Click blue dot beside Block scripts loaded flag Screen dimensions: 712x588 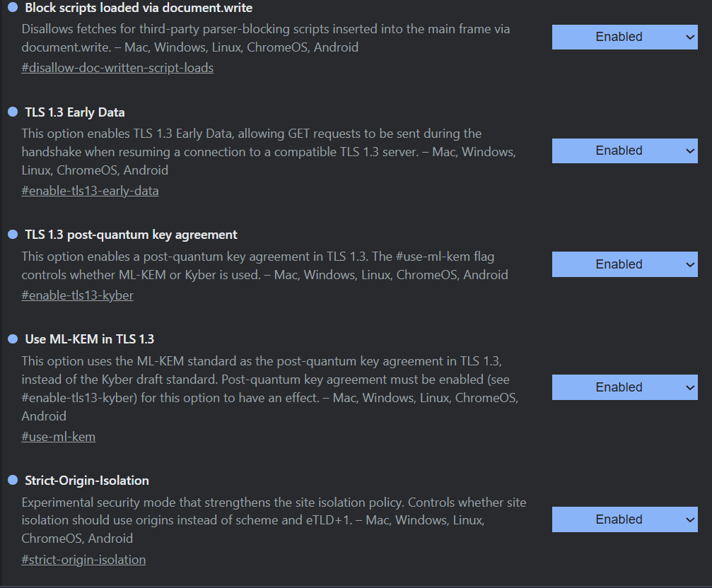[x=12, y=8]
